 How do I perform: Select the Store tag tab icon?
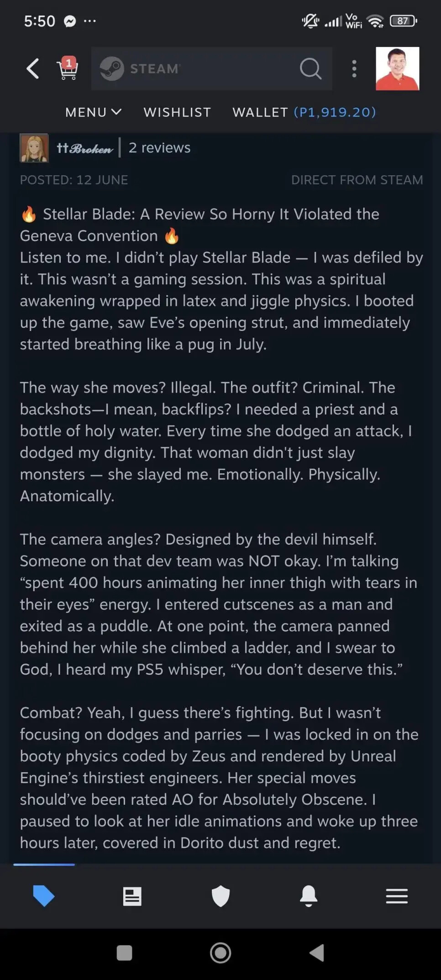[44, 896]
